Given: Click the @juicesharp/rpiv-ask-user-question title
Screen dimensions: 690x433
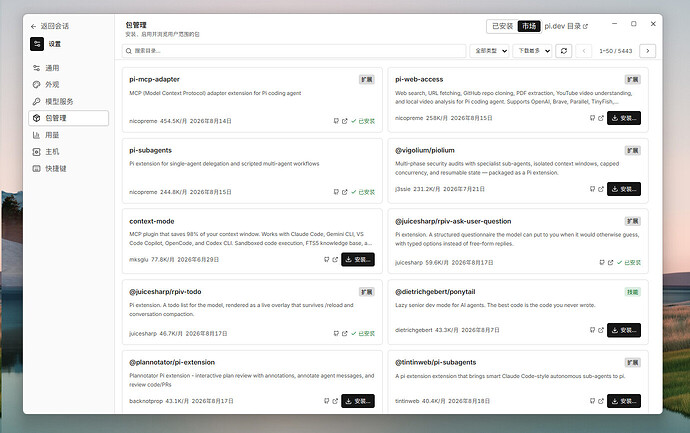Looking at the screenshot, I should (453, 221).
